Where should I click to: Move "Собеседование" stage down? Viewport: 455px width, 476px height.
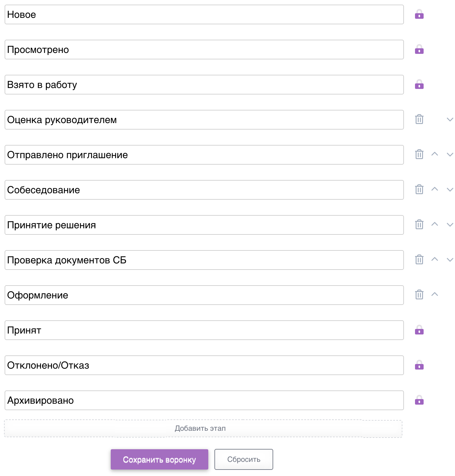(x=450, y=190)
